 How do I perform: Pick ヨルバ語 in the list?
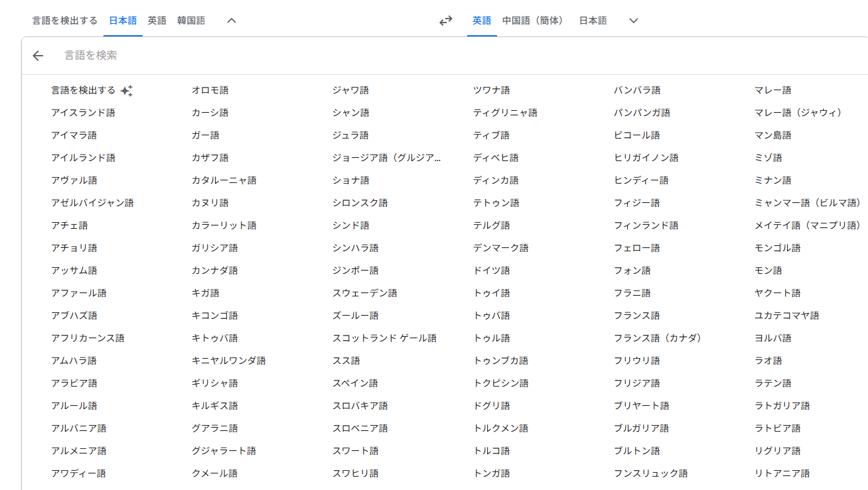tap(772, 338)
